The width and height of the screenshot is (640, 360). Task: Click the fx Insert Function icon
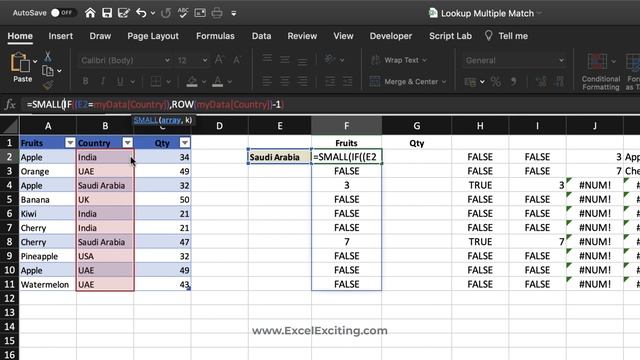click(x=10, y=104)
